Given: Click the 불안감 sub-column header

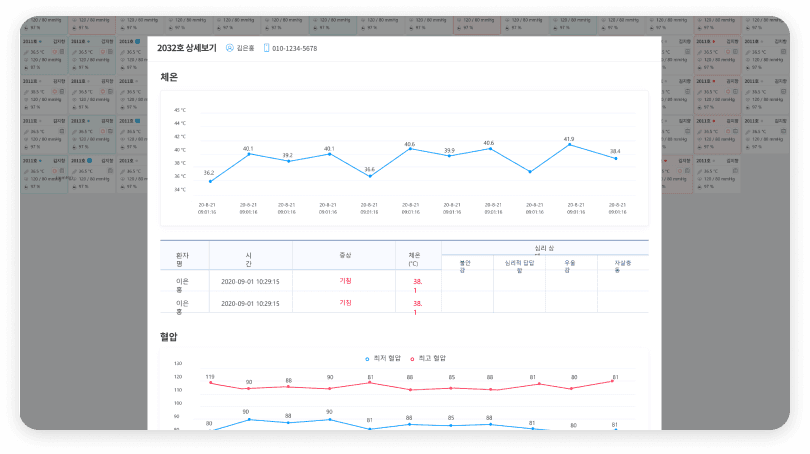Looking at the screenshot, I should pos(462,264).
